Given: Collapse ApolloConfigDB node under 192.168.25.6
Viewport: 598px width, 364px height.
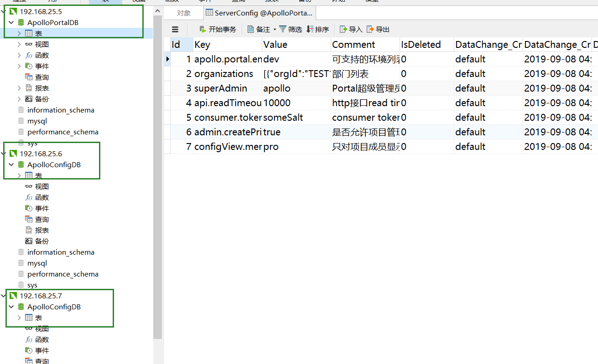Looking at the screenshot, I should pyautogui.click(x=11, y=164).
